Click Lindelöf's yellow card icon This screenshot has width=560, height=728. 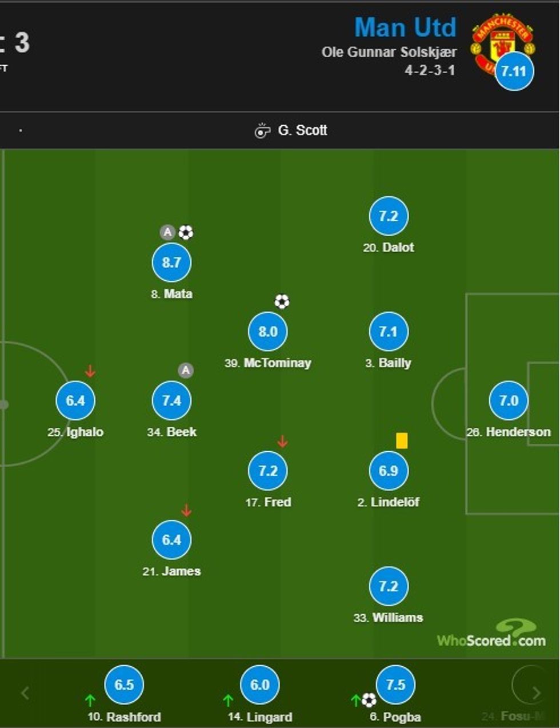click(x=402, y=440)
